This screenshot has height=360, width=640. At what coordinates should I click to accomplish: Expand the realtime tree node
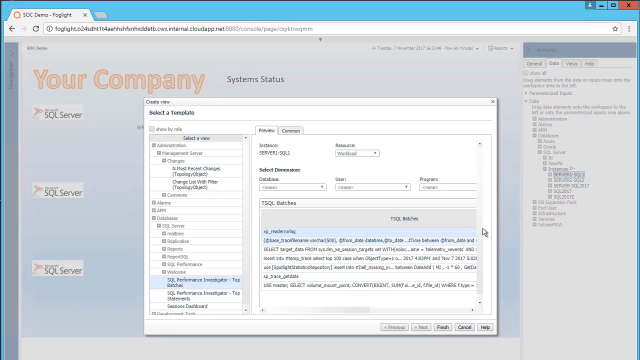(164, 233)
